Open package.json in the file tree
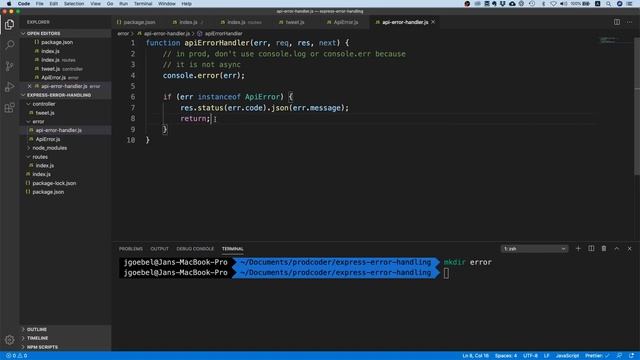The image size is (640, 360). click(48, 192)
